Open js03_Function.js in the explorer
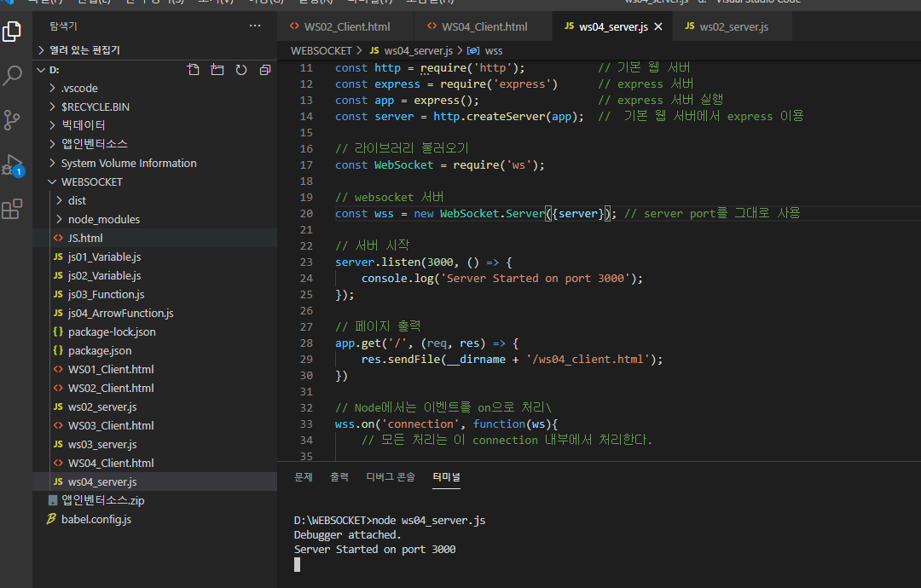This screenshot has width=921, height=588. click(x=154, y=295)
